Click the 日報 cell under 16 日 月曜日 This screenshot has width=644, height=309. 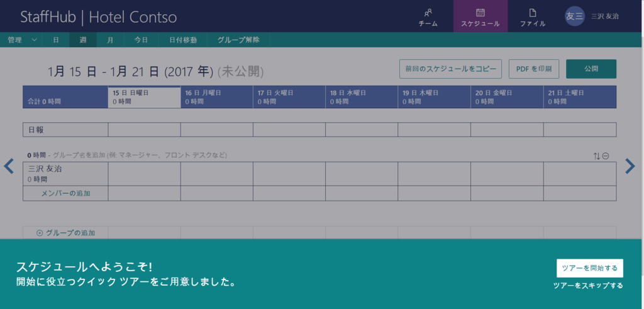point(217,130)
